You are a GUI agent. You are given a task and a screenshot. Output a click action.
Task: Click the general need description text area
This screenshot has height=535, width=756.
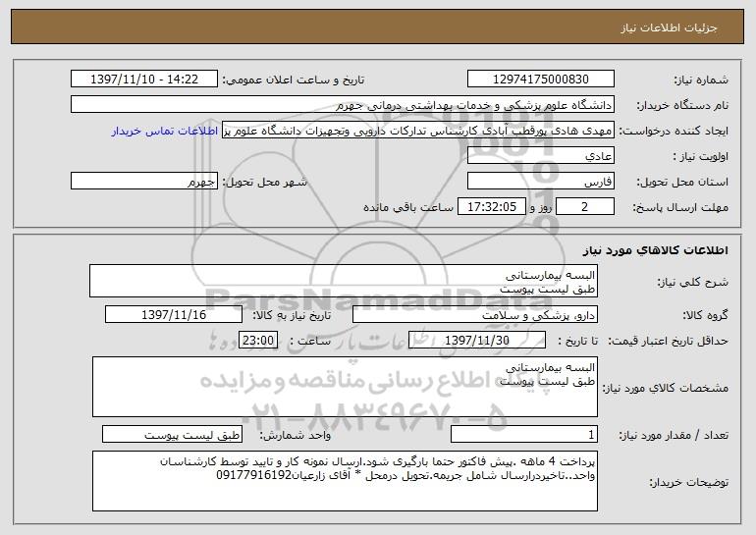(344, 281)
